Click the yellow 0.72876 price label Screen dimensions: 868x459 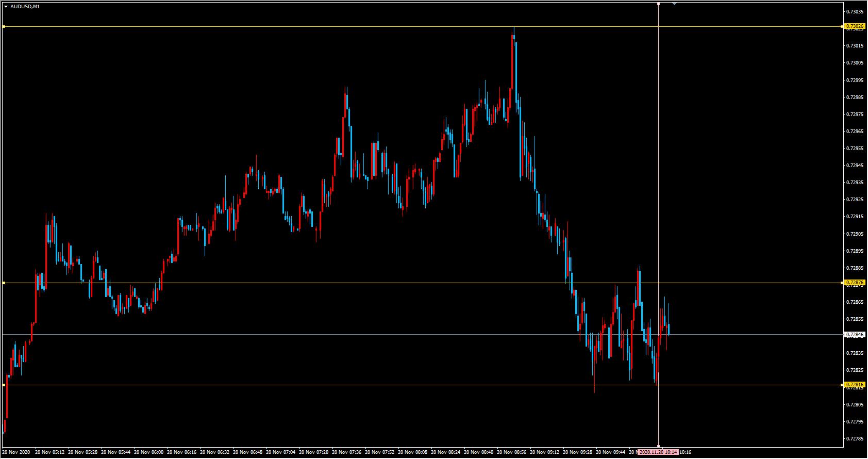pos(855,283)
